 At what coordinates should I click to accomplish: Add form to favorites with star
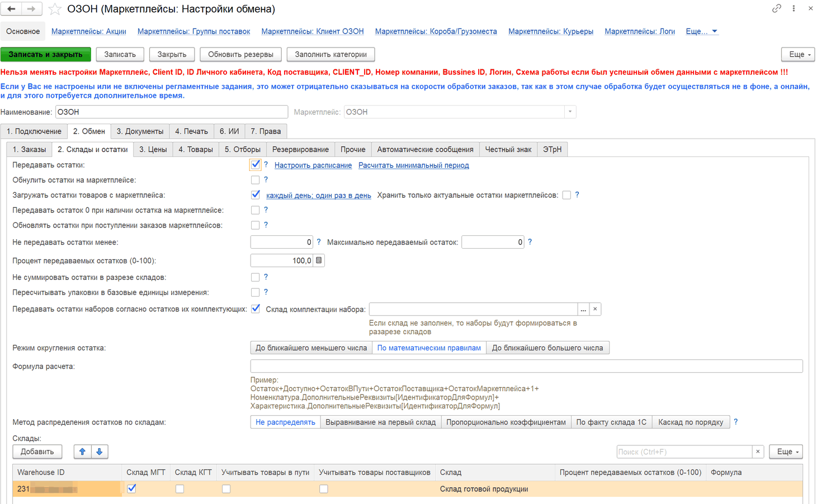(x=55, y=9)
